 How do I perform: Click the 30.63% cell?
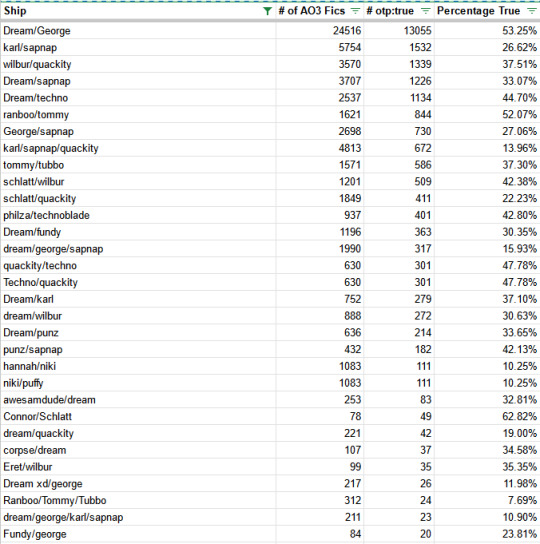487,316
